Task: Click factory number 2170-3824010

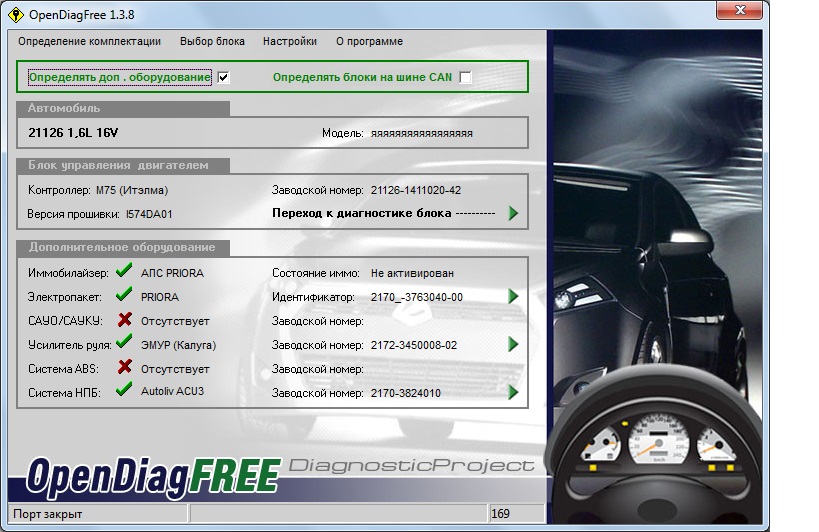Action: click(x=406, y=393)
